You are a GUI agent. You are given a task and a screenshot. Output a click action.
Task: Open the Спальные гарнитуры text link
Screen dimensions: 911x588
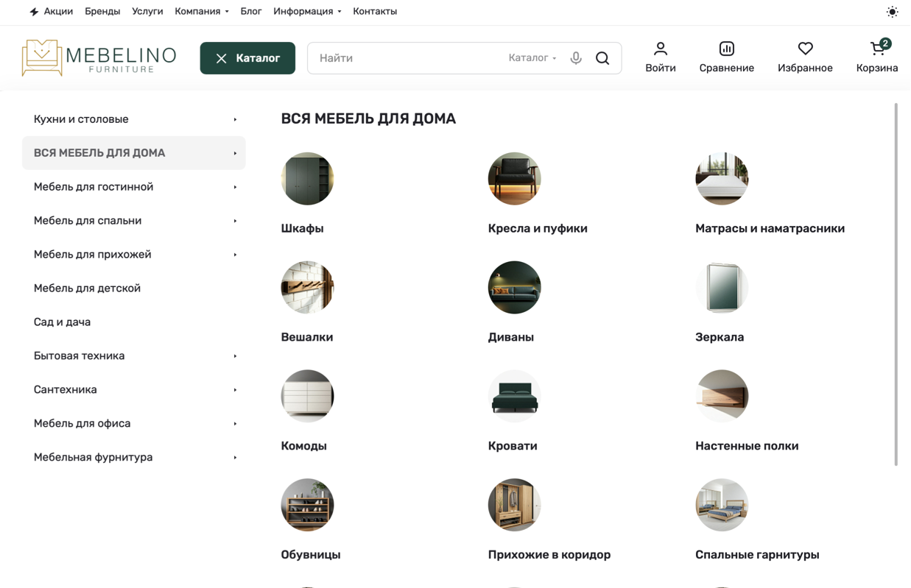[x=757, y=556]
